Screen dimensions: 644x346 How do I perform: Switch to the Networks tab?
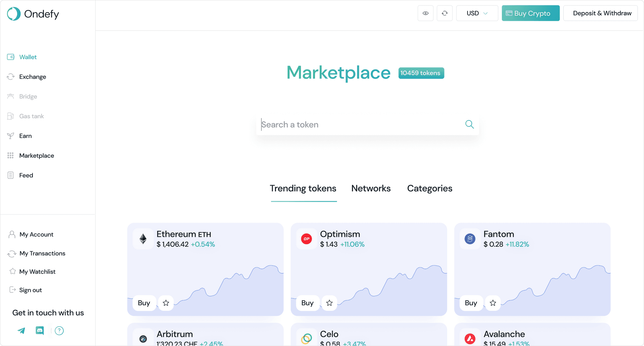pos(371,189)
